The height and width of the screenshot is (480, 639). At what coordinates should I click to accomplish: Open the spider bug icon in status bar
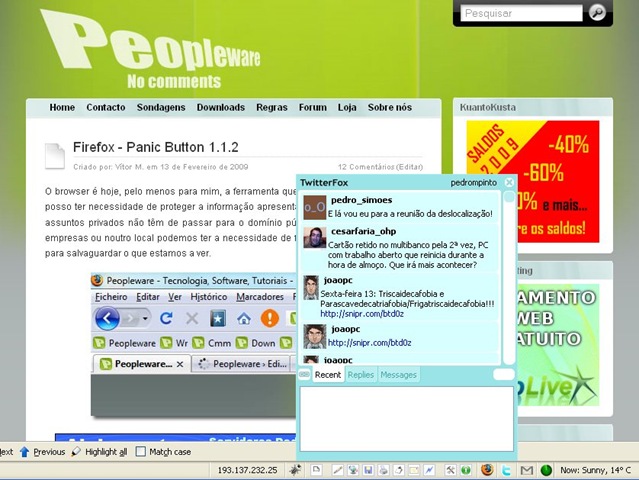pyautogui.click(x=295, y=470)
